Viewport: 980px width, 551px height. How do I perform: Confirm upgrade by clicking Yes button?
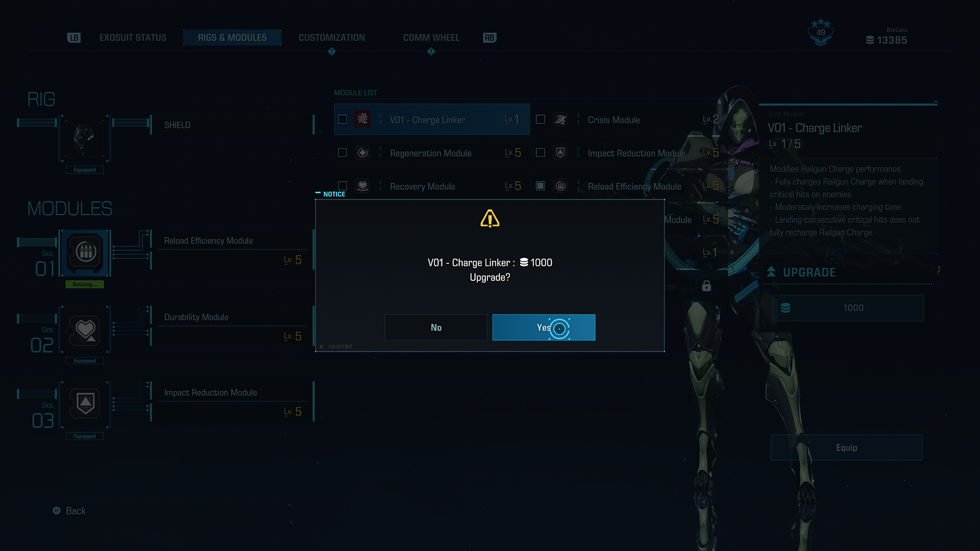tap(544, 327)
